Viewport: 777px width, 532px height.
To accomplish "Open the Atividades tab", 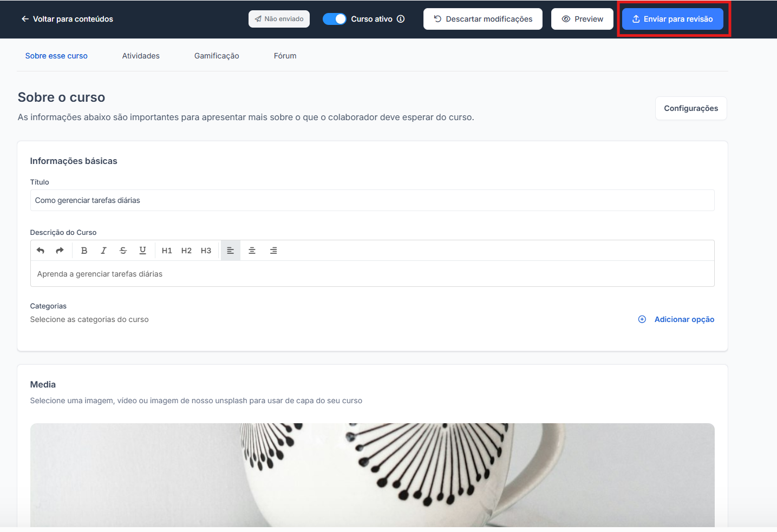I will coord(141,56).
